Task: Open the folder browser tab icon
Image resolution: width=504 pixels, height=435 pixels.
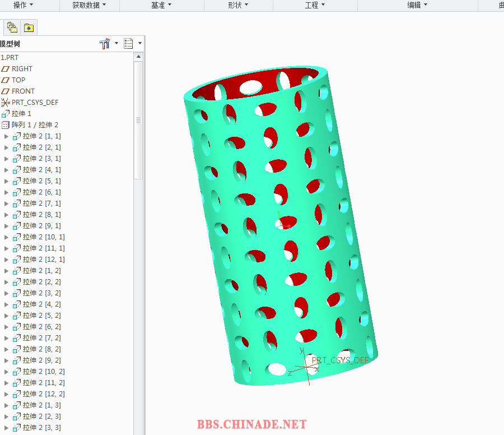Action: [x=12, y=27]
